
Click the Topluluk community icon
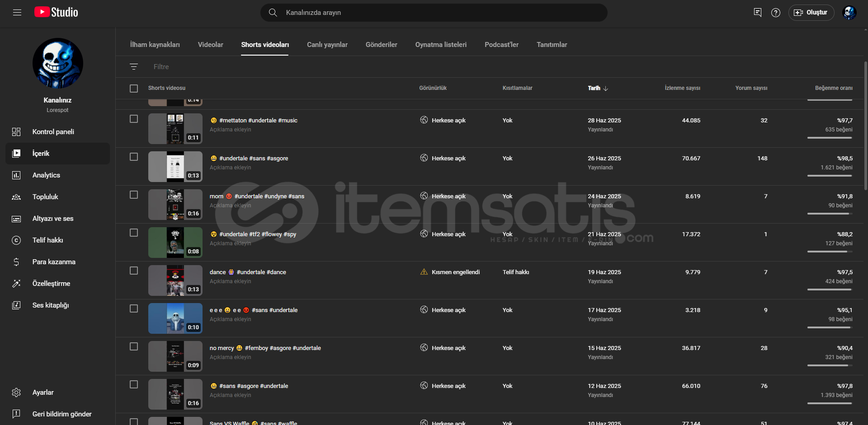coord(16,197)
